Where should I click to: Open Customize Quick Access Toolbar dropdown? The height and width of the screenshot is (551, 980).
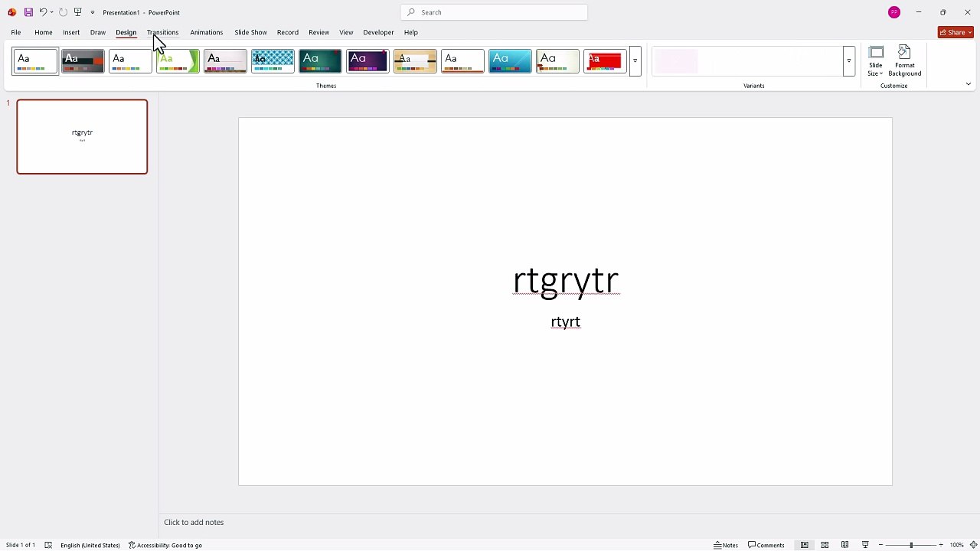(93, 12)
